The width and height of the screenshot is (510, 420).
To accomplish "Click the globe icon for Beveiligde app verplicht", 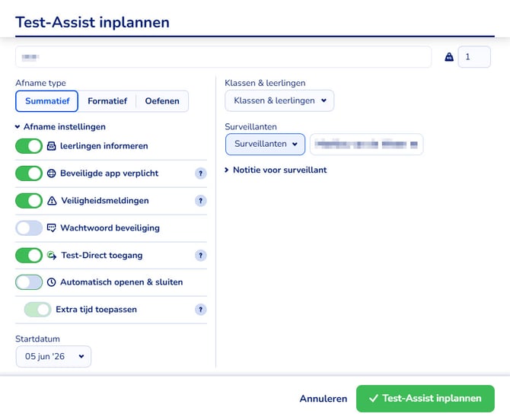I will (x=52, y=173).
